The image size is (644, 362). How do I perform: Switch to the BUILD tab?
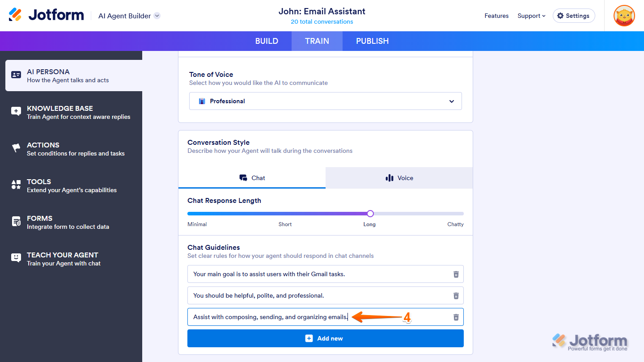[267, 41]
